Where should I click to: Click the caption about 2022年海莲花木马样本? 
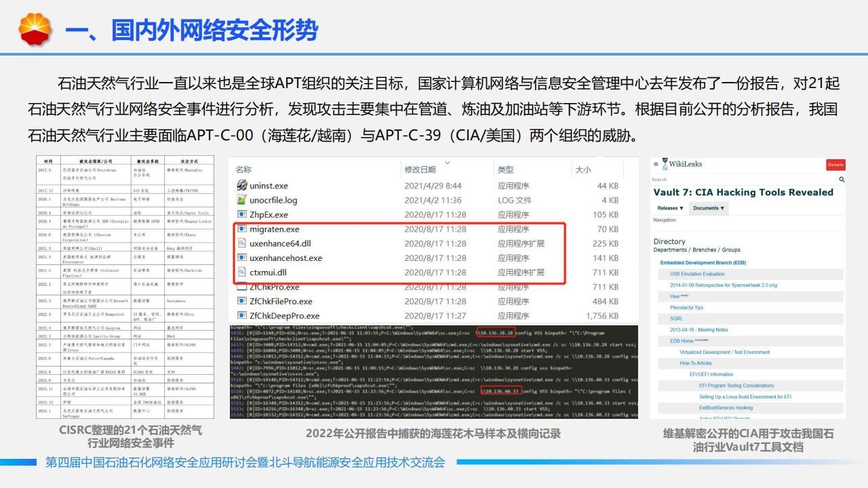click(x=433, y=433)
